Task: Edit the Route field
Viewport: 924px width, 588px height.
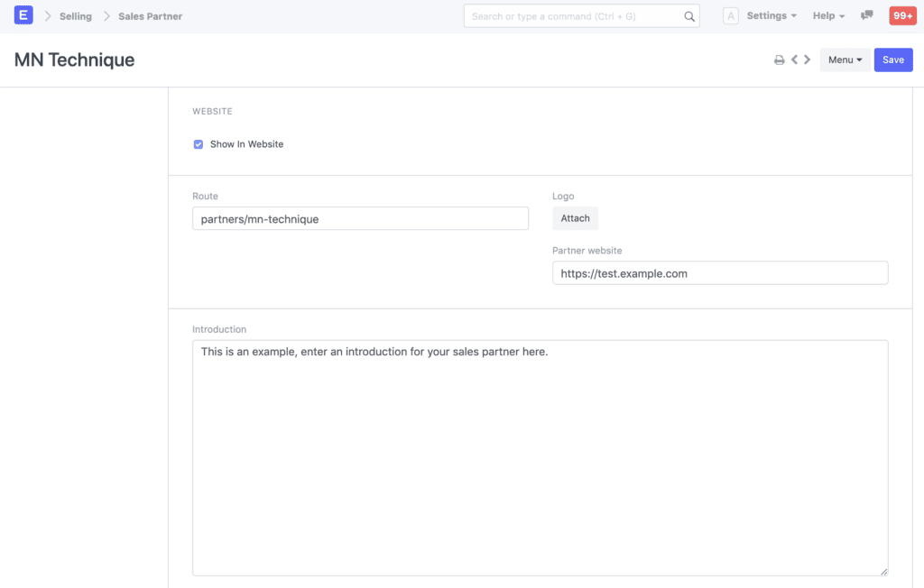Action: pyautogui.click(x=360, y=218)
